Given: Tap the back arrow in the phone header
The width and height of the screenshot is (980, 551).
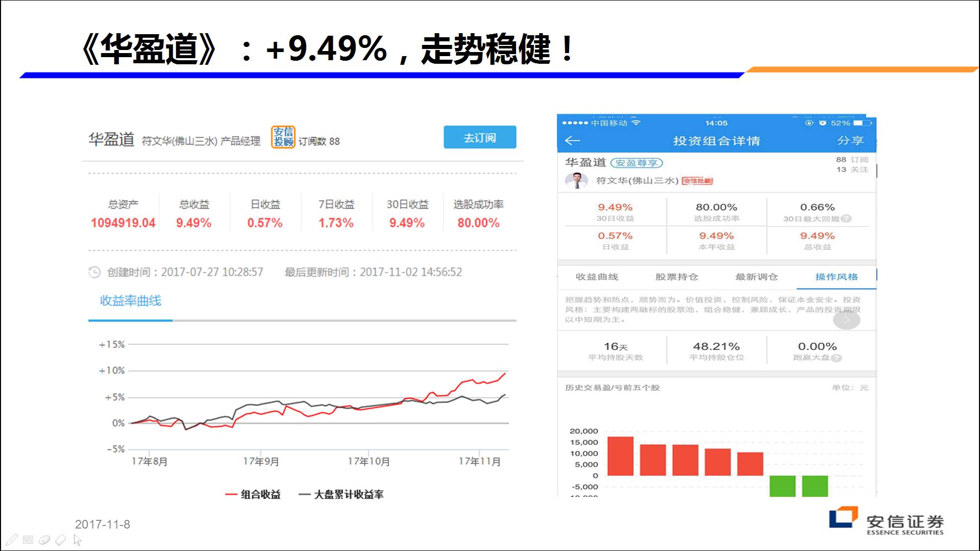Looking at the screenshot, I should (573, 140).
